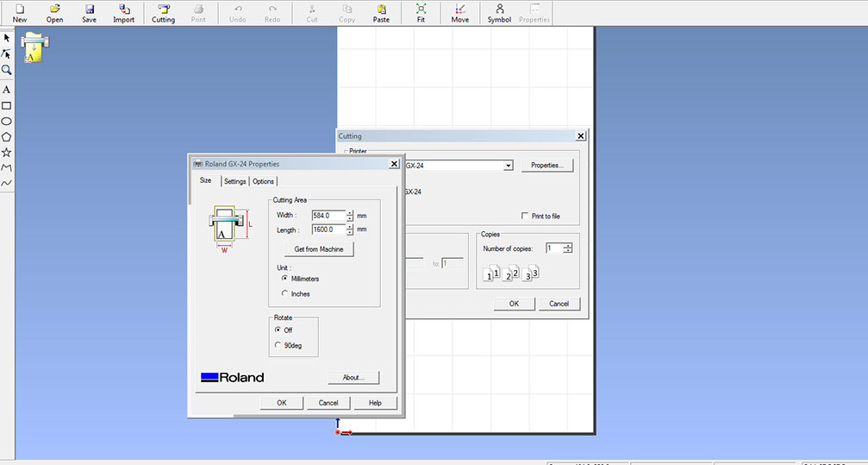Launch the Cutting toolbar command
Screen dimensions: 868x465
point(163,13)
